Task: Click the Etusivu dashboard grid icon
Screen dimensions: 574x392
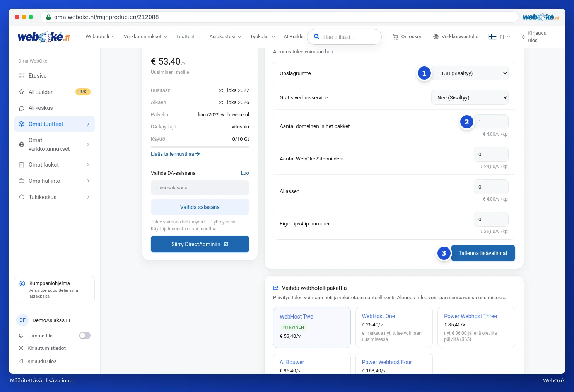Action: coord(21,76)
